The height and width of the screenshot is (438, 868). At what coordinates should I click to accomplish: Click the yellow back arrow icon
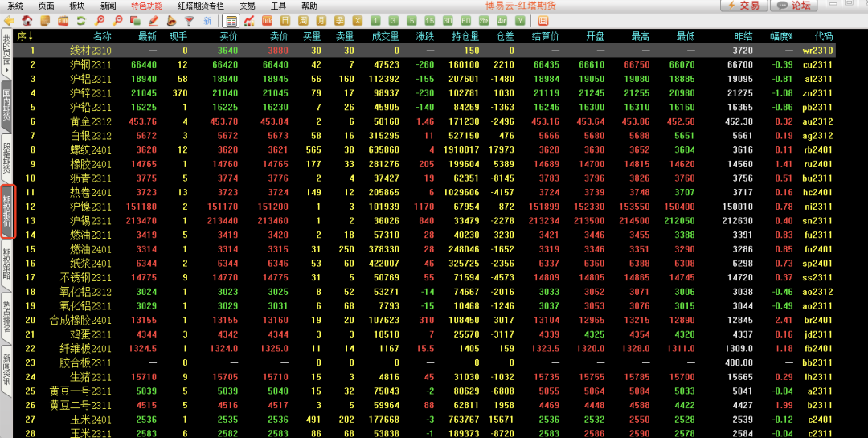click(9, 20)
